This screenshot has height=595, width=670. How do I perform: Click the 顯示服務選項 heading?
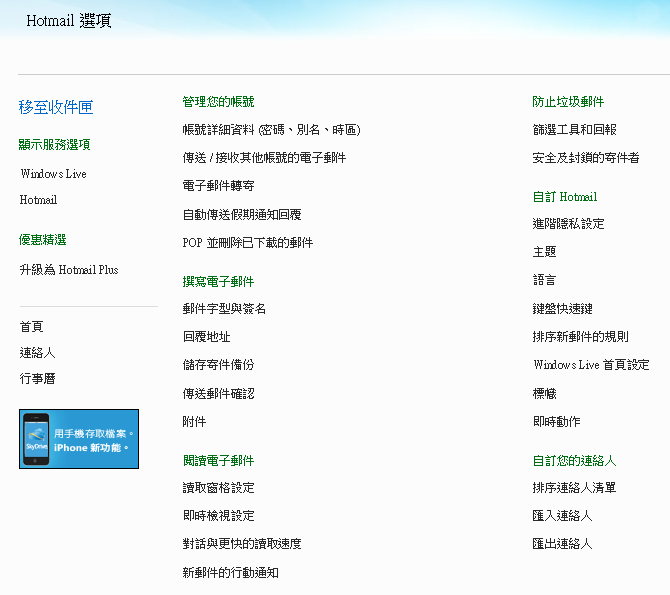[x=54, y=144]
